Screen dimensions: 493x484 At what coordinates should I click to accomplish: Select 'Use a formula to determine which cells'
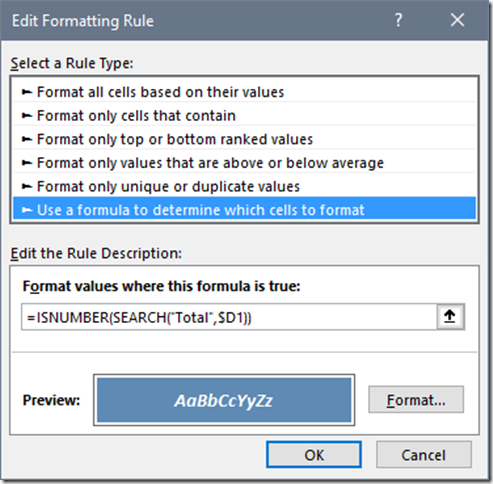pyautogui.click(x=244, y=208)
